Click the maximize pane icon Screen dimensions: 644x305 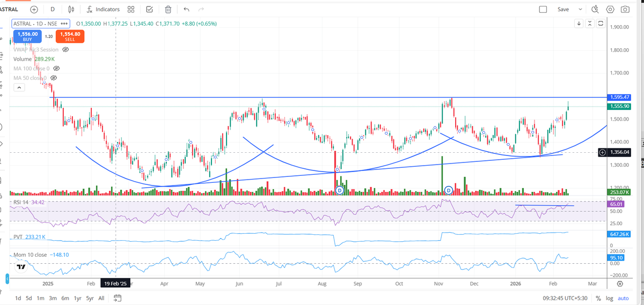601,24
